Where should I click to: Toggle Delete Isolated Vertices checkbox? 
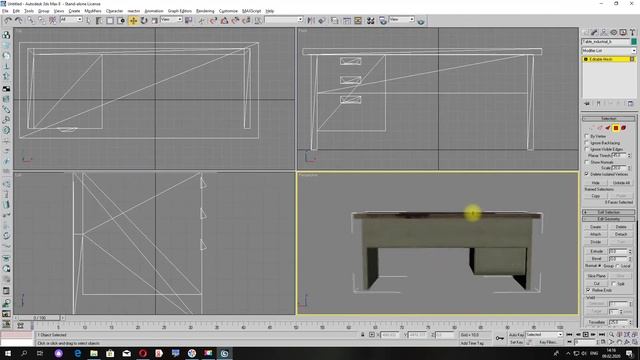pyautogui.click(x=587, y=174)
